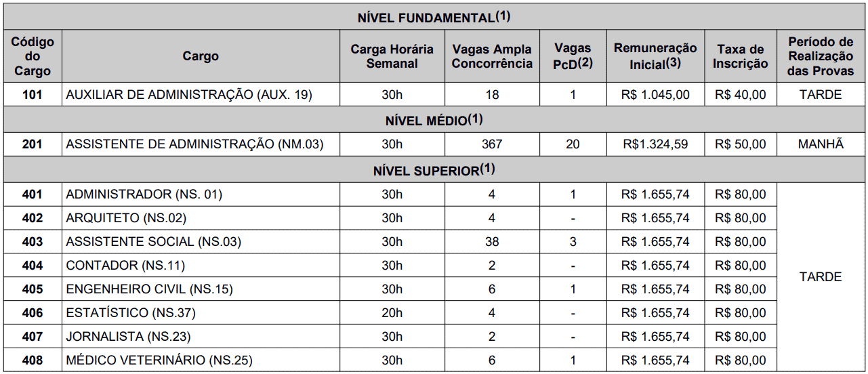Click MÉDICO VETERINÁRIO (NS.25) cell
This screenshot has height=374, width=868.
coord(201,360)
